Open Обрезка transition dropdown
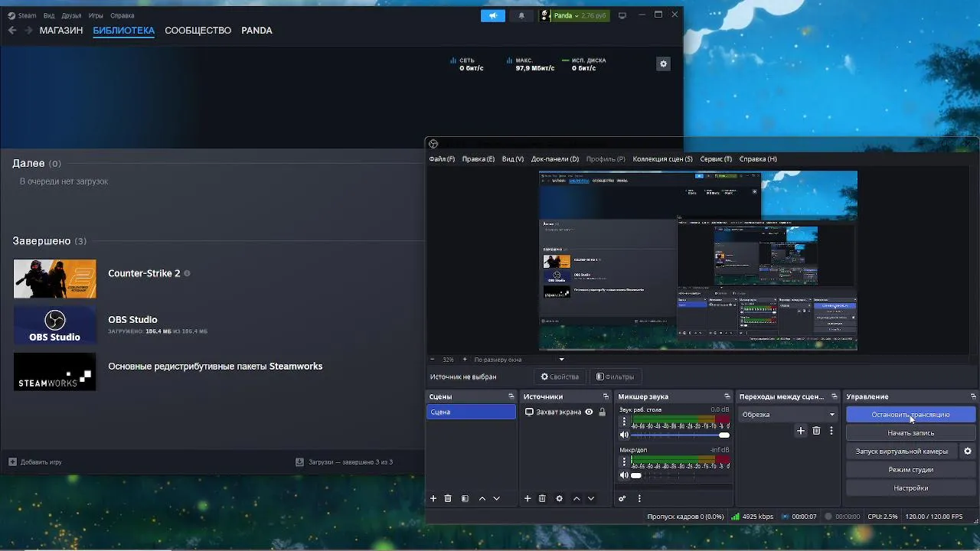The height and width of the screenshot is (551, 980). pyautogui.click(x=788, y=415)
